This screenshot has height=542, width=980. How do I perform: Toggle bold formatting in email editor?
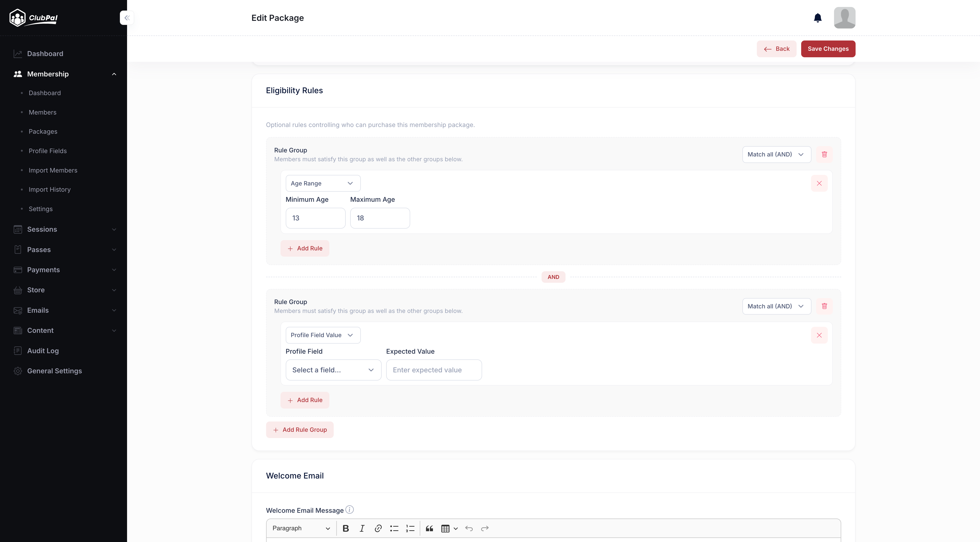pos(345,528)
